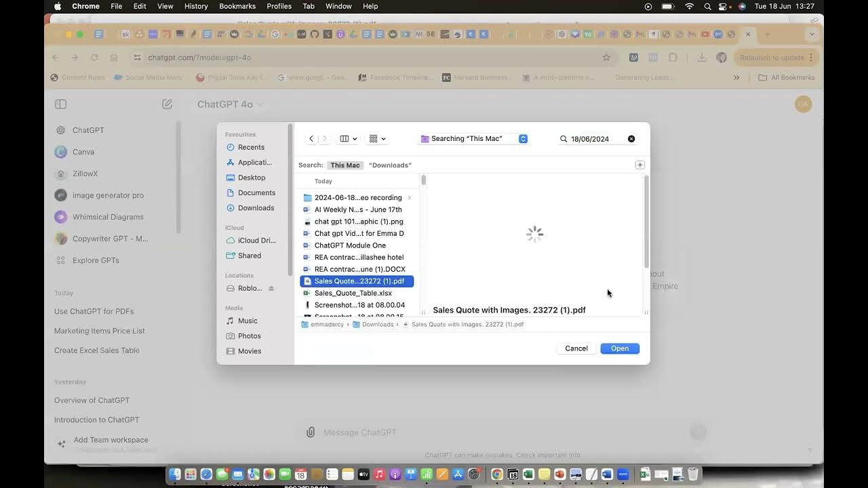Viewport: 868px width, 488px height.
Task: Bookmark page with star icon
Action: click(x=606, y=58)
